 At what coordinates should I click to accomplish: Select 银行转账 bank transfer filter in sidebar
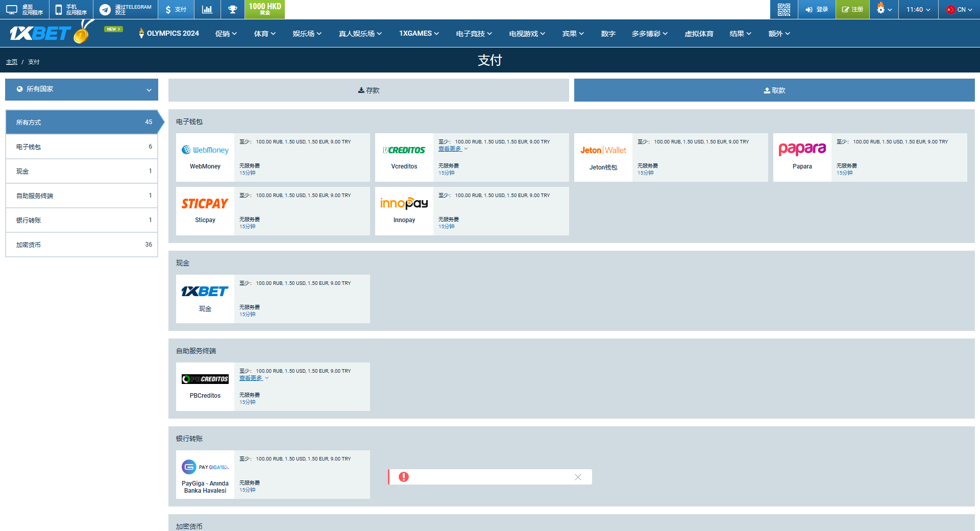pyautogui.click(x=82, y=220)
